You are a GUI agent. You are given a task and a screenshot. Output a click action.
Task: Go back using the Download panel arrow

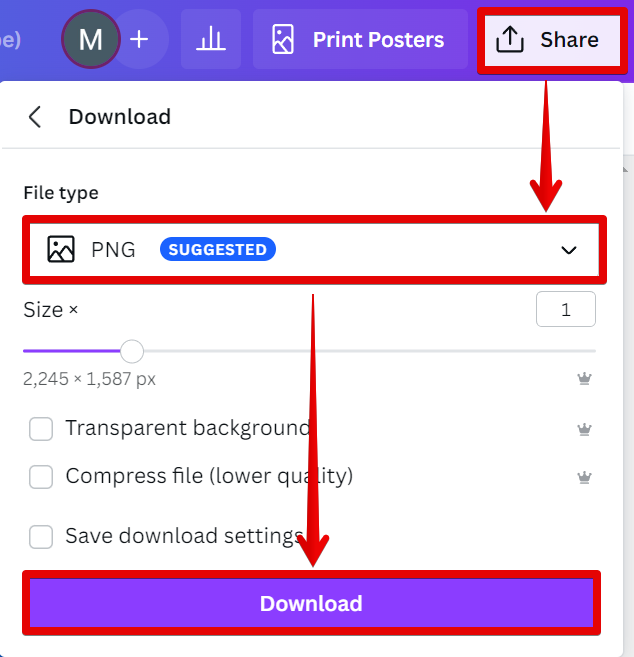(35, 117)
